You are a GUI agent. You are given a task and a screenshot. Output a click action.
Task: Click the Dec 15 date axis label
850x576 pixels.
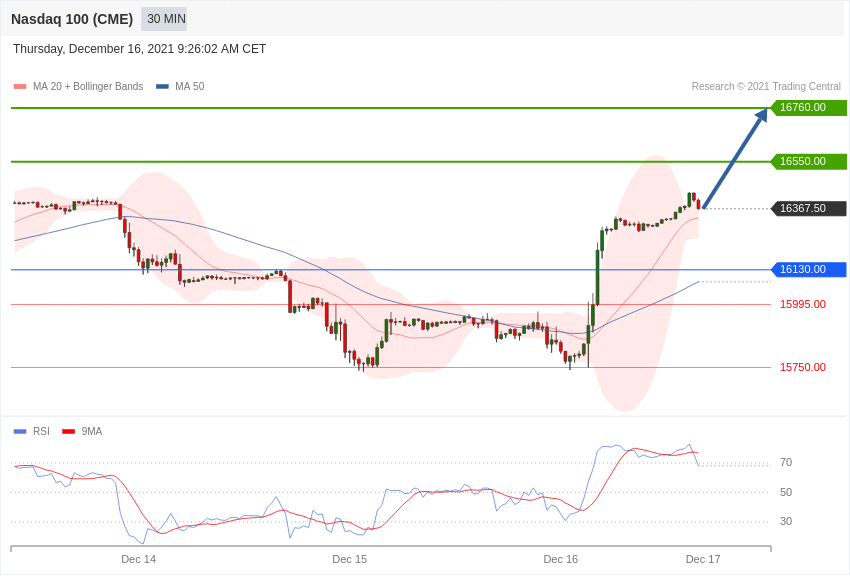point(350,559)
